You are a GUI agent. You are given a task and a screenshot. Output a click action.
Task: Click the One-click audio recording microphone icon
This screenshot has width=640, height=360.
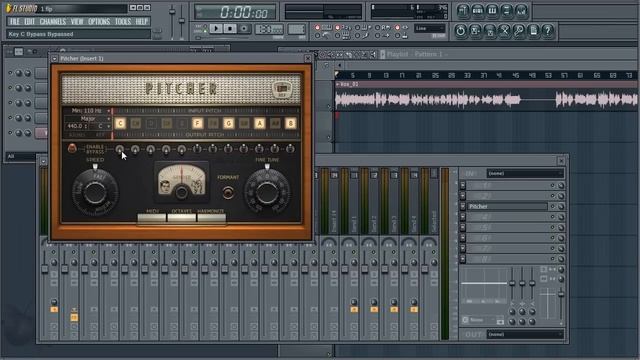point(519,31)
